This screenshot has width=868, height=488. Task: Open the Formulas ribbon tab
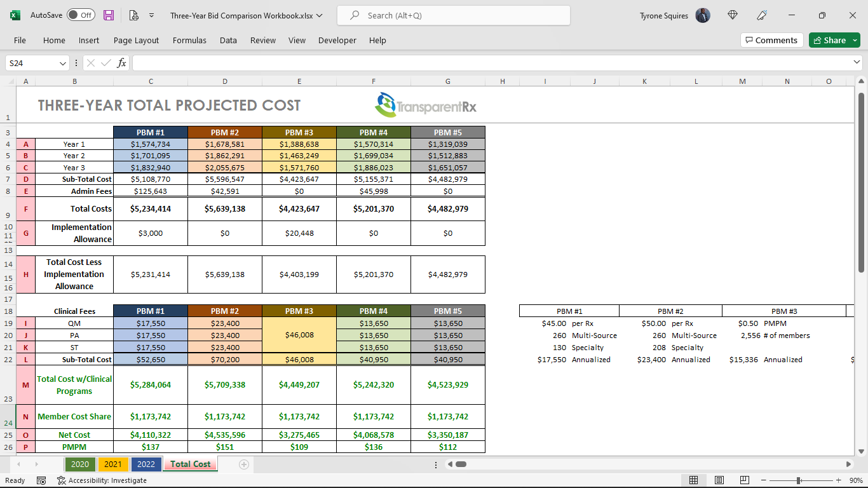pyautogui.click(x=189, y=40)
